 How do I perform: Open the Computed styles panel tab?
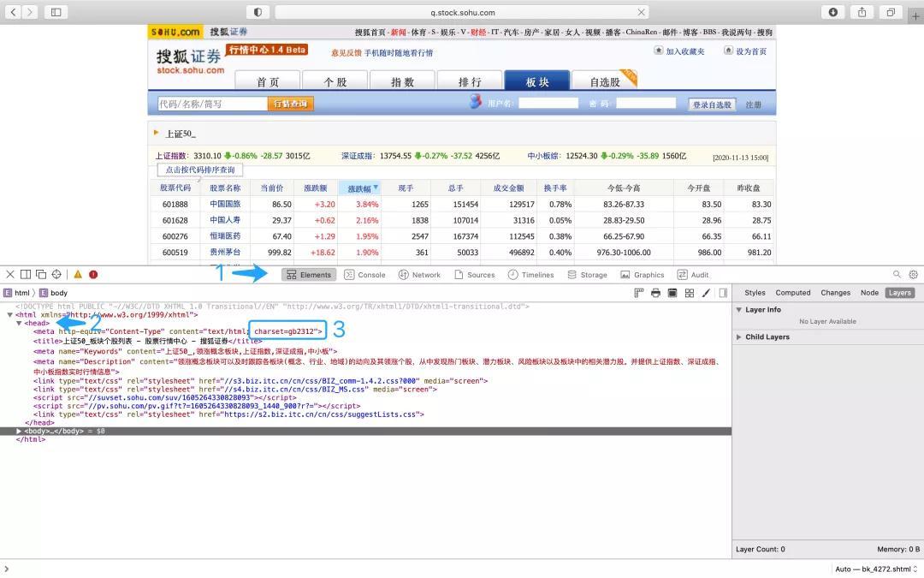[x=793, y=292]
